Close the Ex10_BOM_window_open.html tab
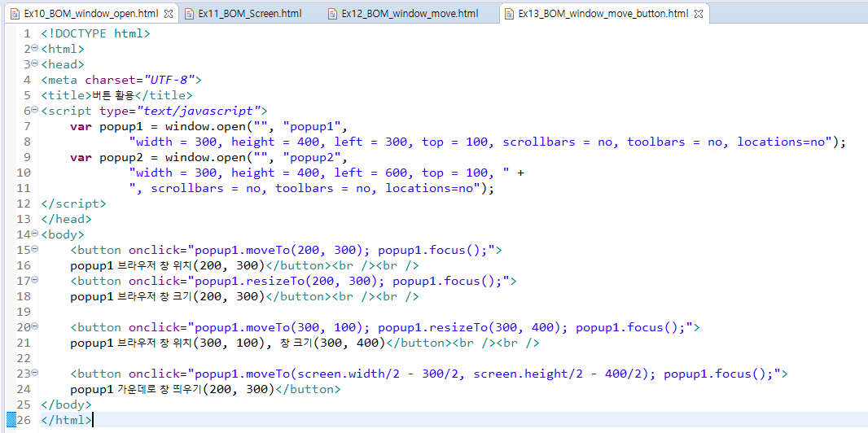Viewport: 868px width, 433px height. click(x=169, y=13)
